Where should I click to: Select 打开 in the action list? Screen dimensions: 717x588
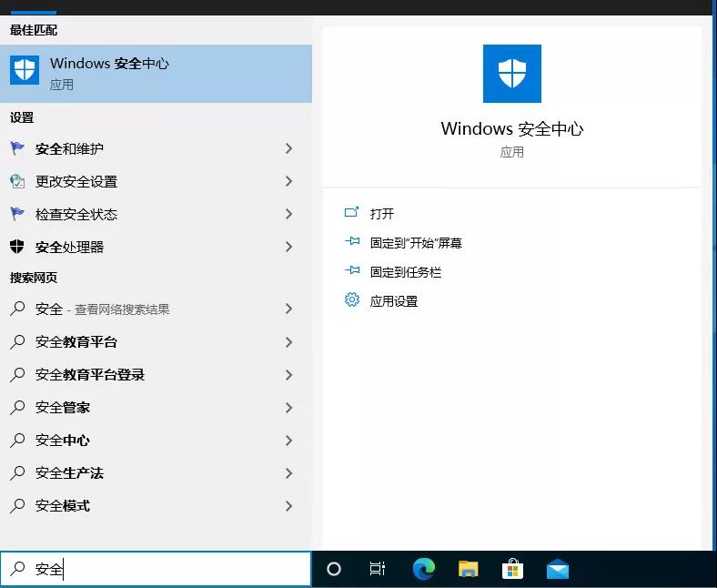point(382,214)
